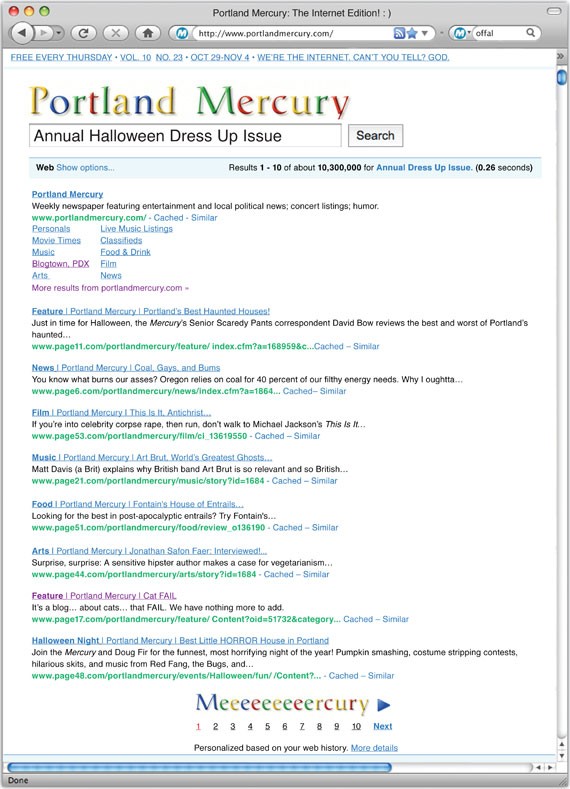Click the Portland Mercury logo
Screen dimensions: 570x789
pyautogui.click(x=189, y=102)
